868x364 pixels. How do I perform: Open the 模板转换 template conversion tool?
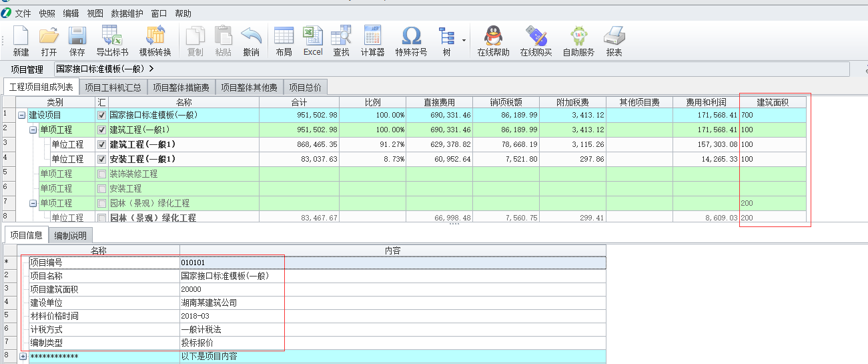pyautogui.click(x=155, y=36)
